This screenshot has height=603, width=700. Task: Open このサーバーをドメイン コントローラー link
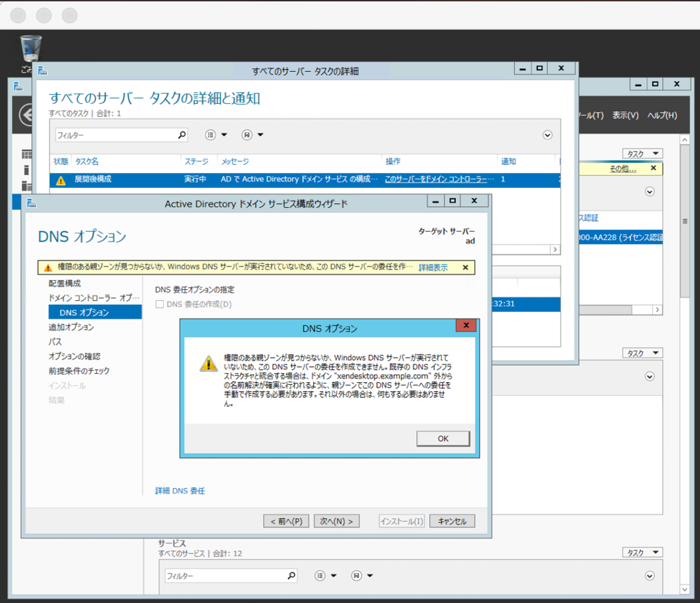coord(440,179)
